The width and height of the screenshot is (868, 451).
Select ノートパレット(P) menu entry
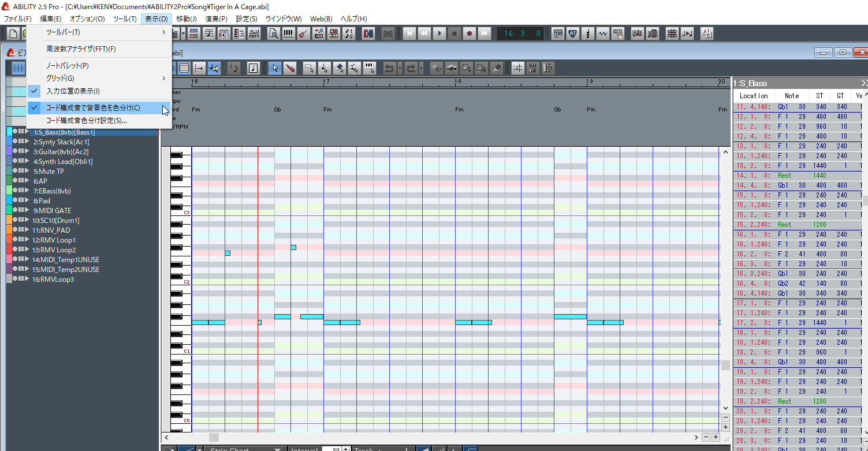(99, 66)
